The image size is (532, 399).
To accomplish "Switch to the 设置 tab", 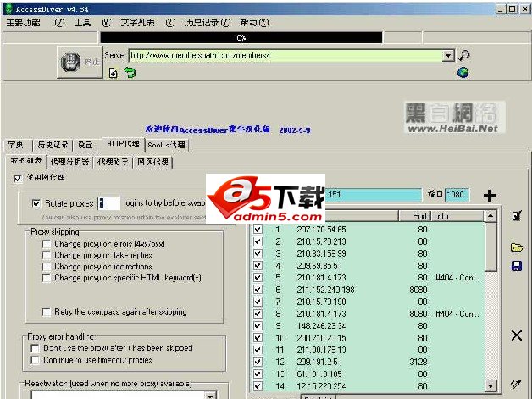I will click(x=86, y=145).
